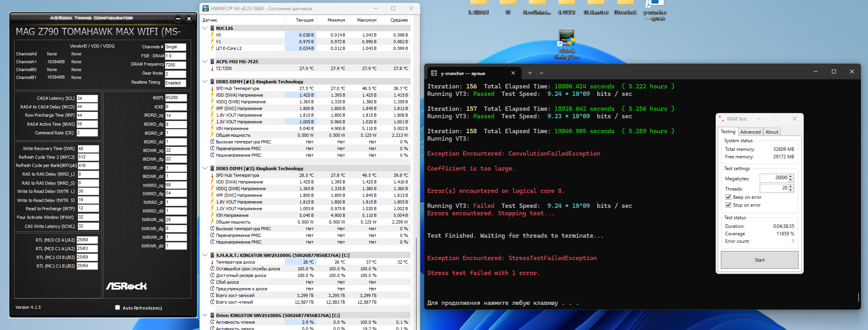Click the tREFI value field in ASRock
868x330 pixels.
pyautogui.click(x=176, y=97)
